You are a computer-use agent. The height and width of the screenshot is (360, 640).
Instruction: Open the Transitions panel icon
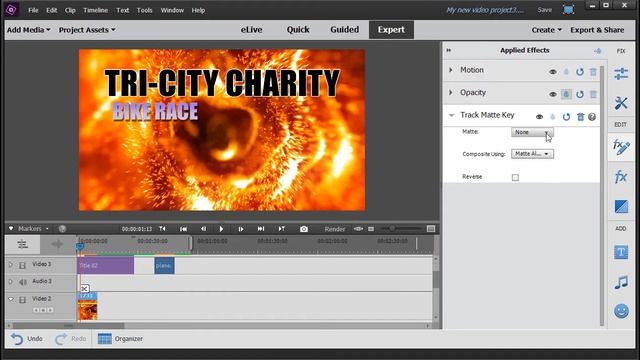(621, 207)
